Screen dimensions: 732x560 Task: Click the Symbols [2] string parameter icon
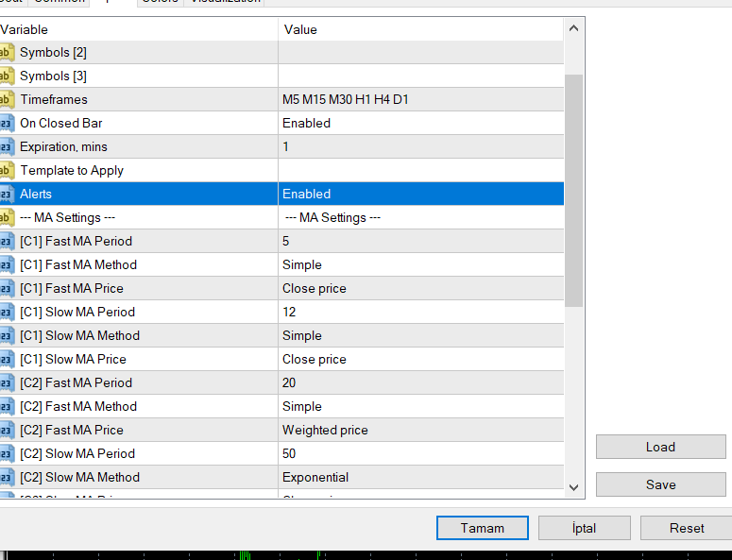click(x=7, y=52)
